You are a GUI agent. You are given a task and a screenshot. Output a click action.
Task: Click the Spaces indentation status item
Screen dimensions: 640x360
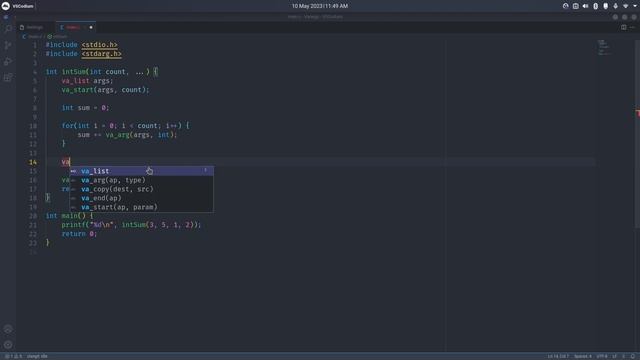(x=582, y=356)
